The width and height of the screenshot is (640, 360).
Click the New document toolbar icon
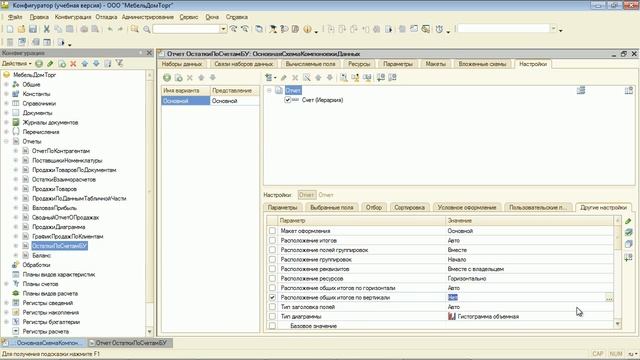pos(10,29)
